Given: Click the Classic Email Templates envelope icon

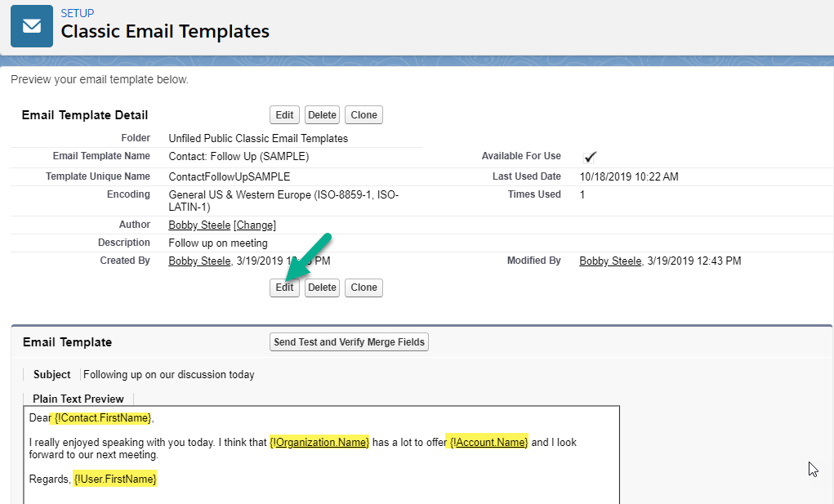Looking at the screenshot, I should (31, 25).
